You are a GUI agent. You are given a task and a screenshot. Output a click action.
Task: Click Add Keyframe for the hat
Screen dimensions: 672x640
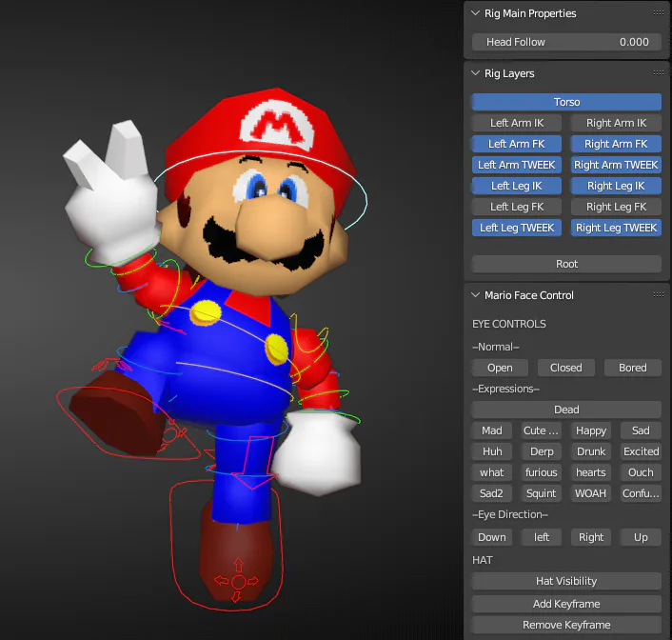[x=566, y=604]
